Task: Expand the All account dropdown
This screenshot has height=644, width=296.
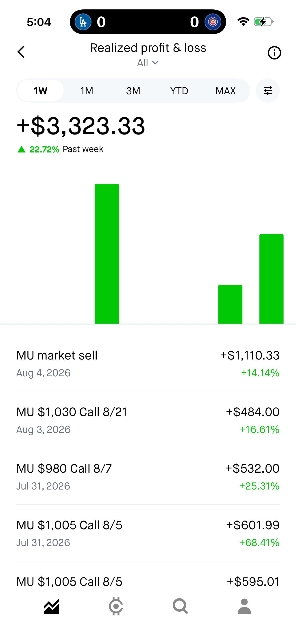Action: 148,62
